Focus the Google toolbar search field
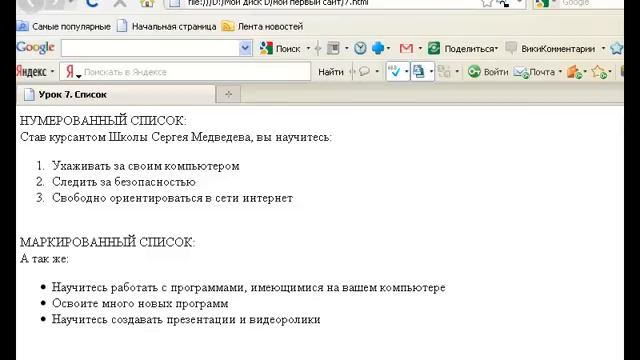This screenshot has height=360, width=640. [150, 48]
